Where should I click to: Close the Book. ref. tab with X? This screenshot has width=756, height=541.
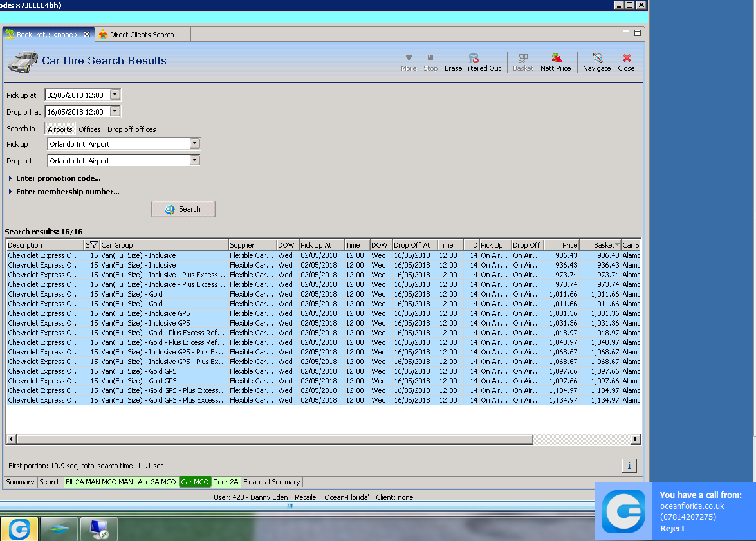(x=87, y=34)
